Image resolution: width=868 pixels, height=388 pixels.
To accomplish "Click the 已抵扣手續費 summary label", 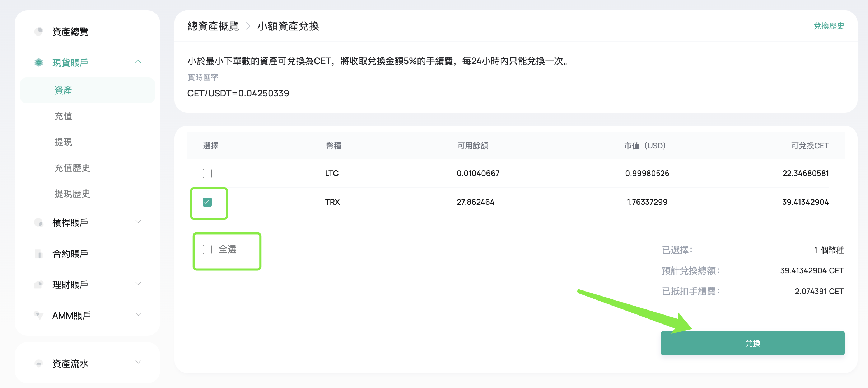I will pyautogui.click(x=691, y=291).
